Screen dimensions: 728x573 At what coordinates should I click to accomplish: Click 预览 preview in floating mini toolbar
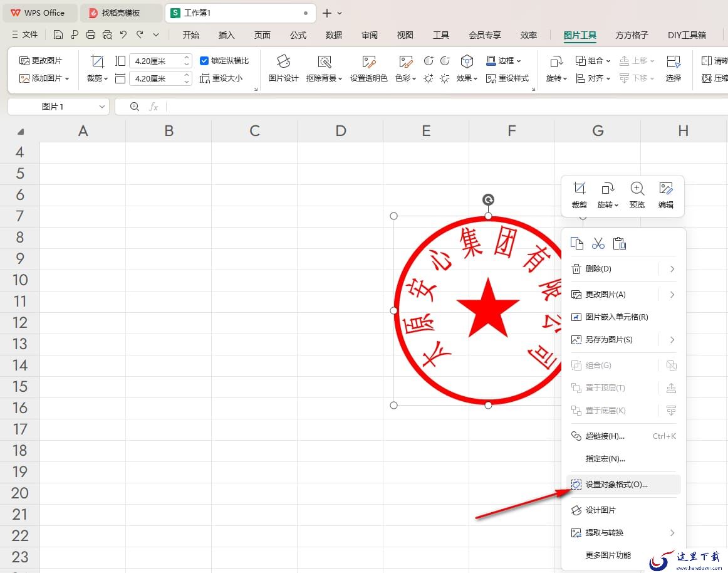[x=637, y=195]
